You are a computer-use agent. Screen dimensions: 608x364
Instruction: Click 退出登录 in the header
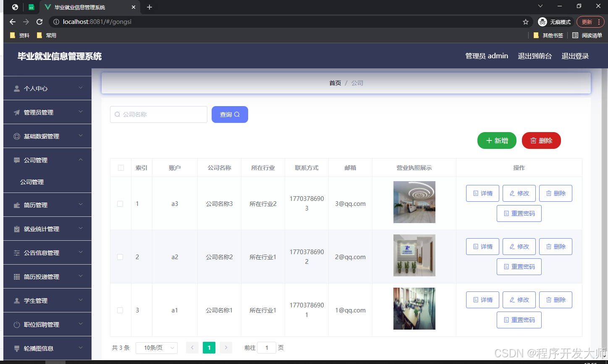575,56
